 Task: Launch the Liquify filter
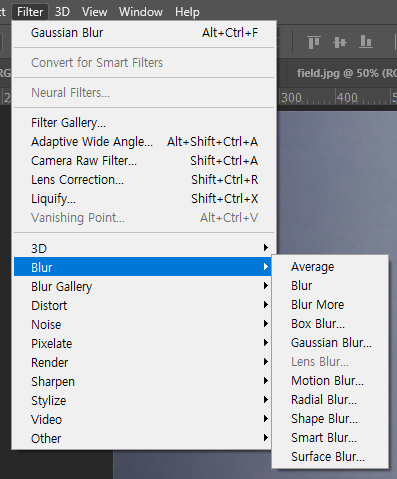[x=144, y=199]
